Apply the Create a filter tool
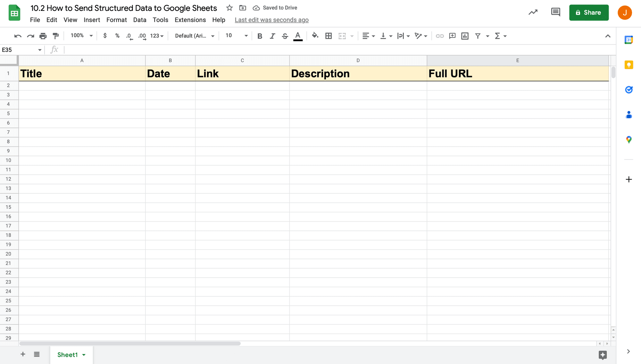This screenshot has height=364, width=641. (478, 36)
